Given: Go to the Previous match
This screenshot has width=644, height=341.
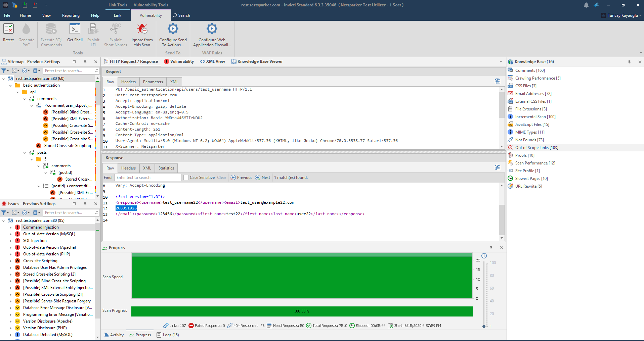Looking at the screenshot, I should [x=241, y=178].
